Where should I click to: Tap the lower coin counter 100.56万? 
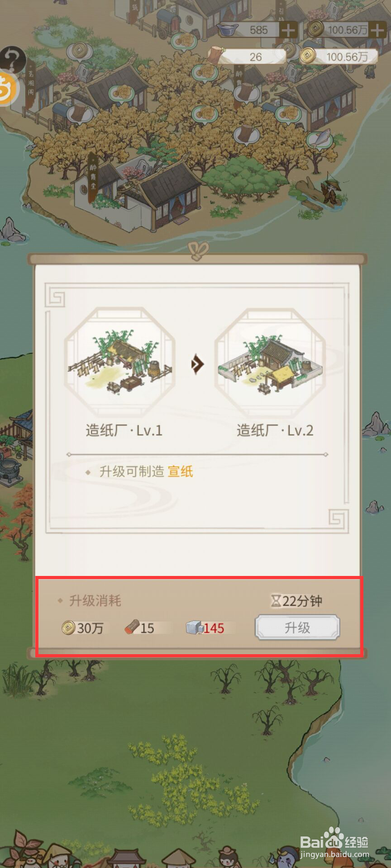pos(339,57)
